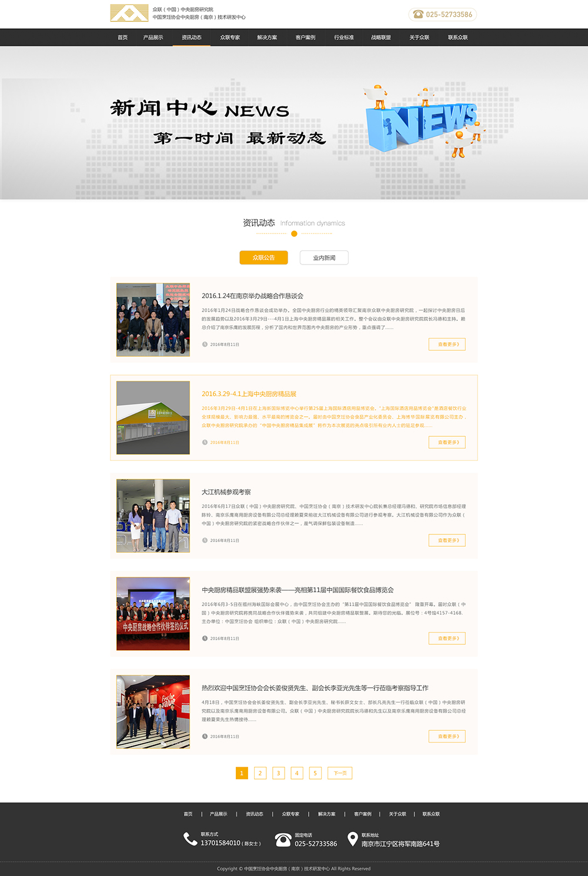Click 资讯动态 Information dynamics section heading
The height and width of the screenshot is (876, 588).
click(x=294, y=223)
